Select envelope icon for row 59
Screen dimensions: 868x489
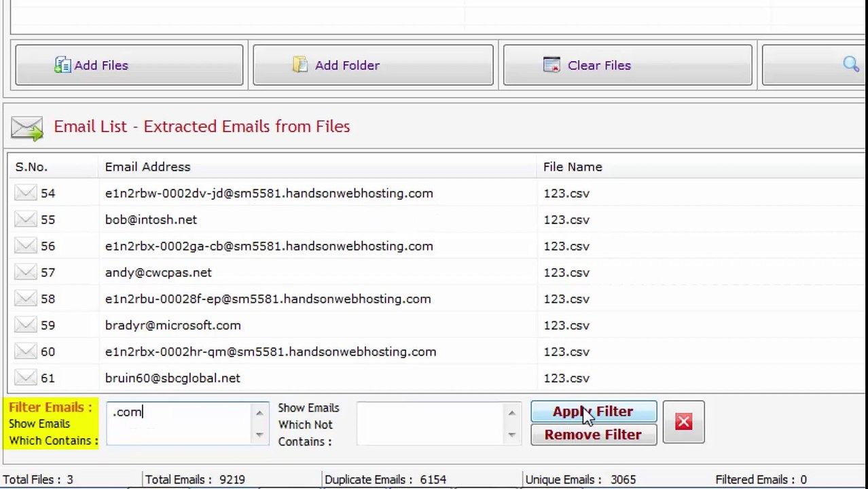[x=25, y=326]
